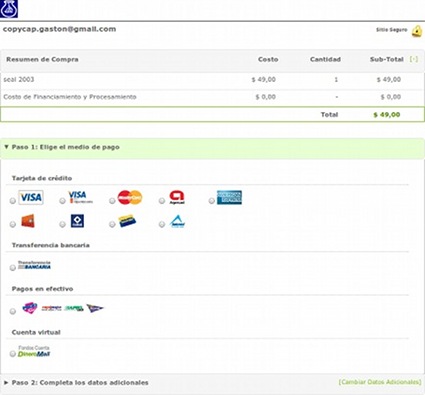Image resolution: width=425 pixels, height=395 pixels.
Task: Select the cash payments radio button
Action: coord(13,311)
